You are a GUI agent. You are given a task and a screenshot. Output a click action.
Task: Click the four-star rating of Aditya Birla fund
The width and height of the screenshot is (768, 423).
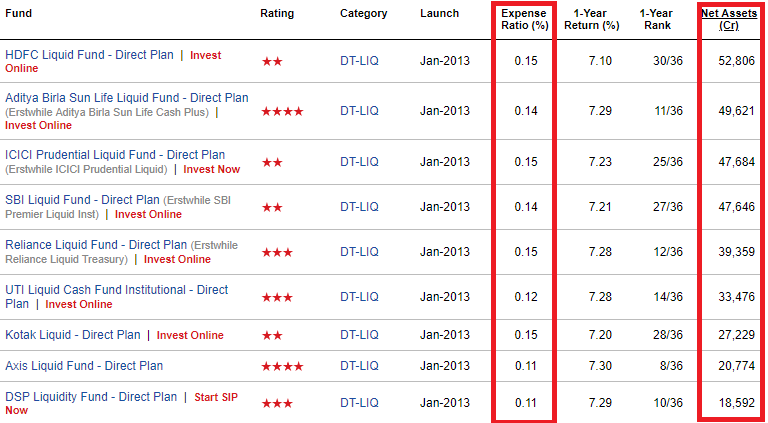tap(282, 112)
